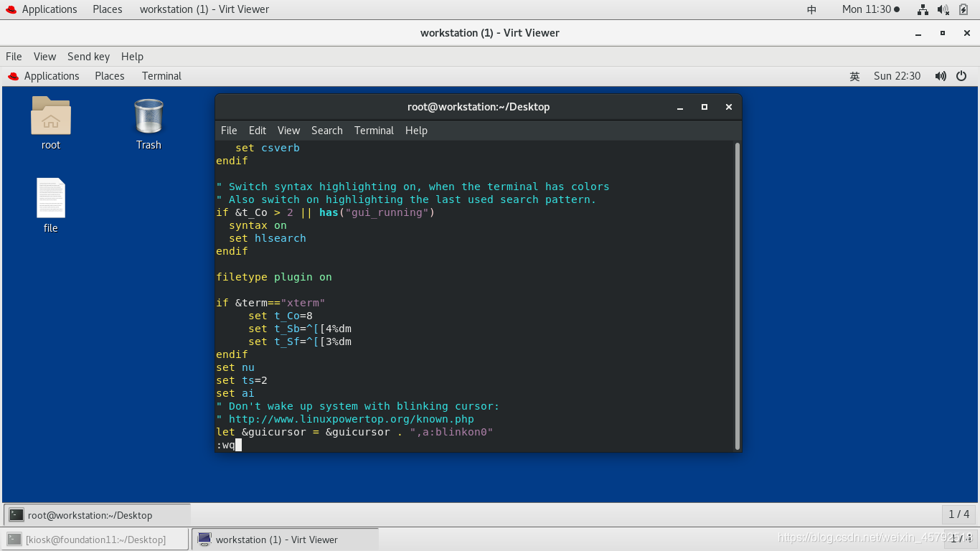This screenshot has width=980, height=551.
Task: Open the Trash desktop icon
Action: pos(149,116)
